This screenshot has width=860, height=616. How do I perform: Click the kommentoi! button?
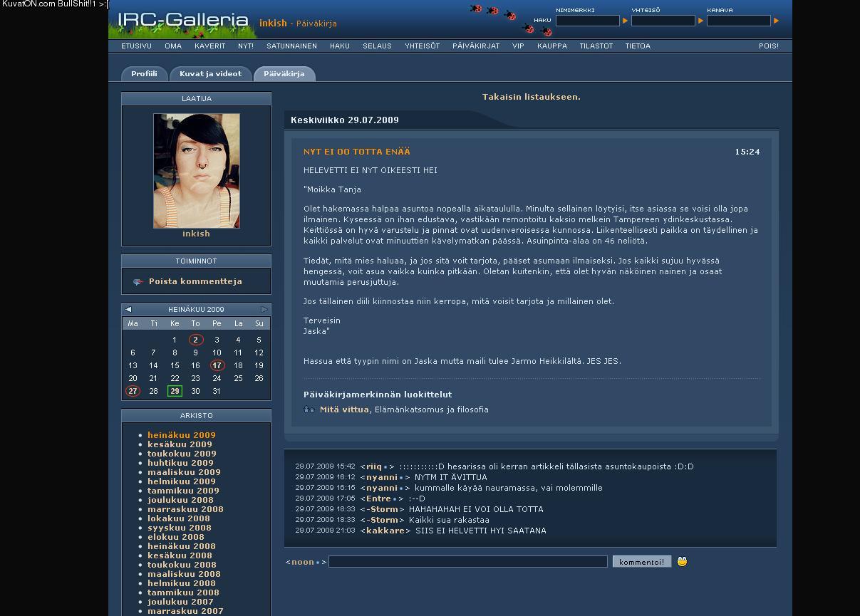click(642, 562)
